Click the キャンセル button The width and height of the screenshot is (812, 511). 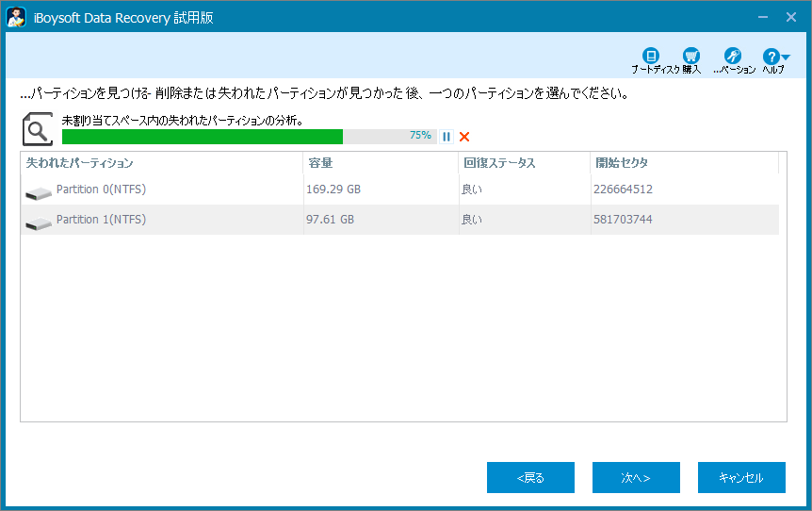click(741, 477)
